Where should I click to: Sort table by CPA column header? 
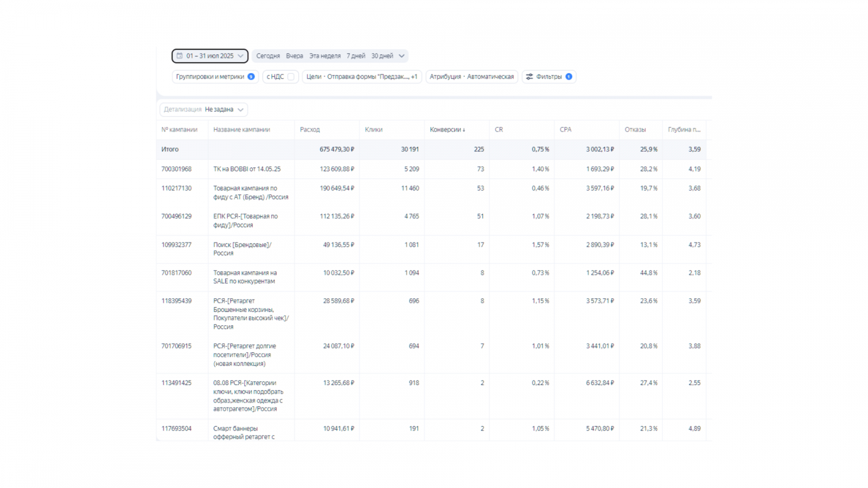565,130
